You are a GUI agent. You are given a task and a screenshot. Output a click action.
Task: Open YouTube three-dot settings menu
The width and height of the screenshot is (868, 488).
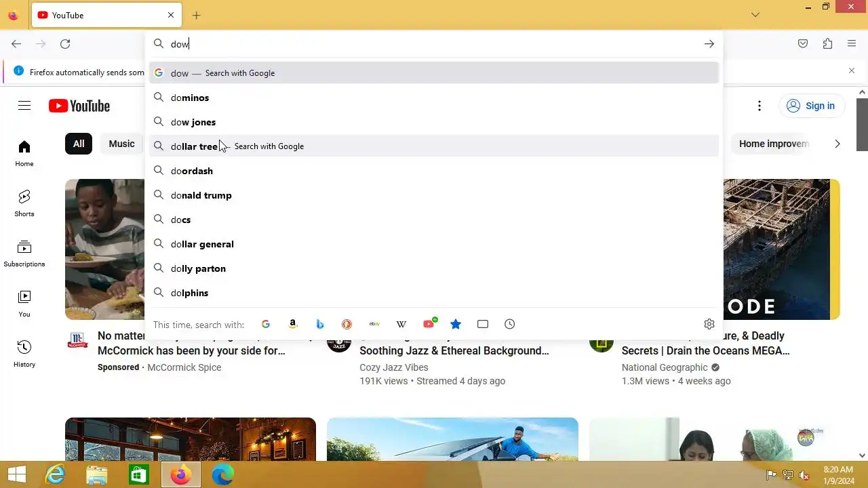[759, 106]
